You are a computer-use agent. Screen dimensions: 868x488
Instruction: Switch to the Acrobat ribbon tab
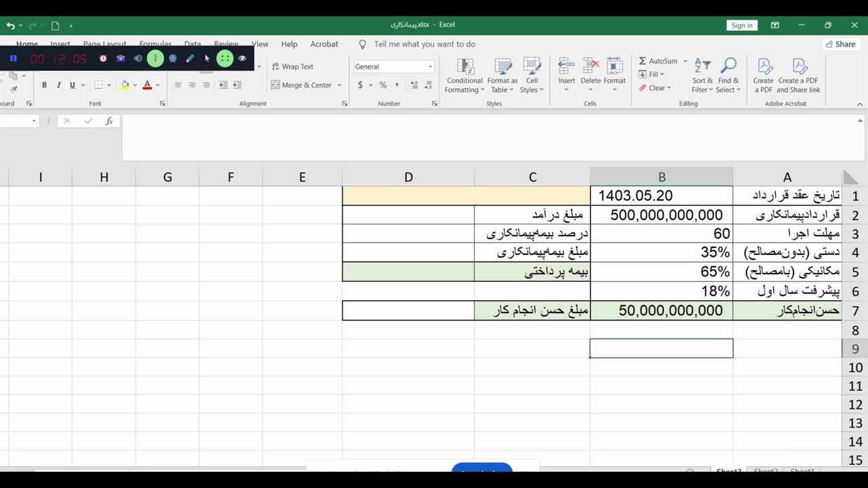[x=323, y=44]
